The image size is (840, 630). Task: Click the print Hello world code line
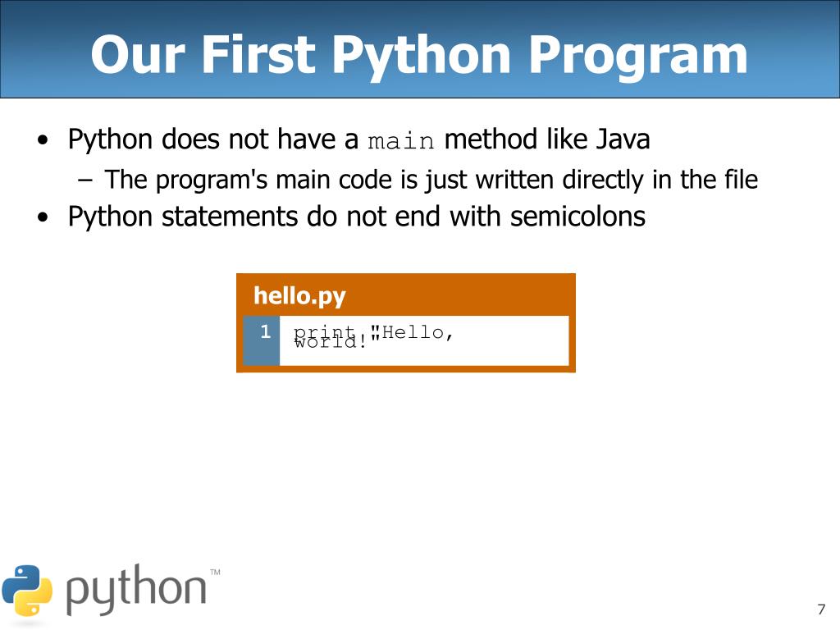coord(374,336)
